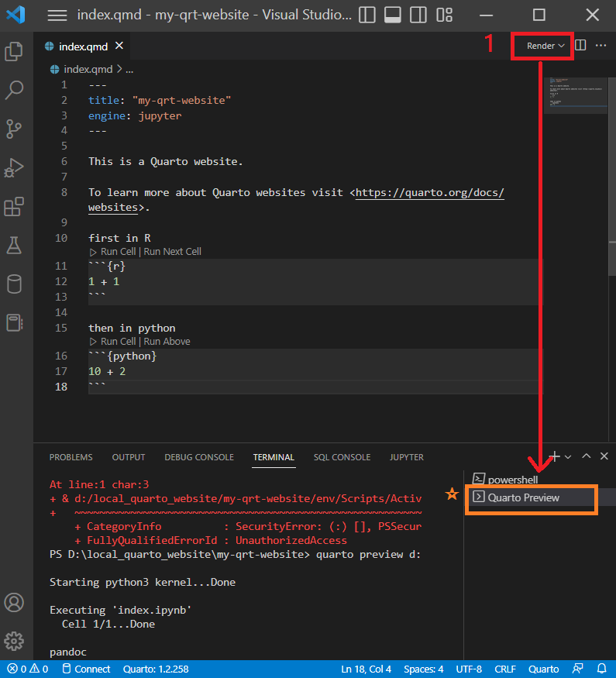The width and height of the screenshot is (616, 678).
Task: Open the SQL database view icon
Action: [x=14, y=284]
